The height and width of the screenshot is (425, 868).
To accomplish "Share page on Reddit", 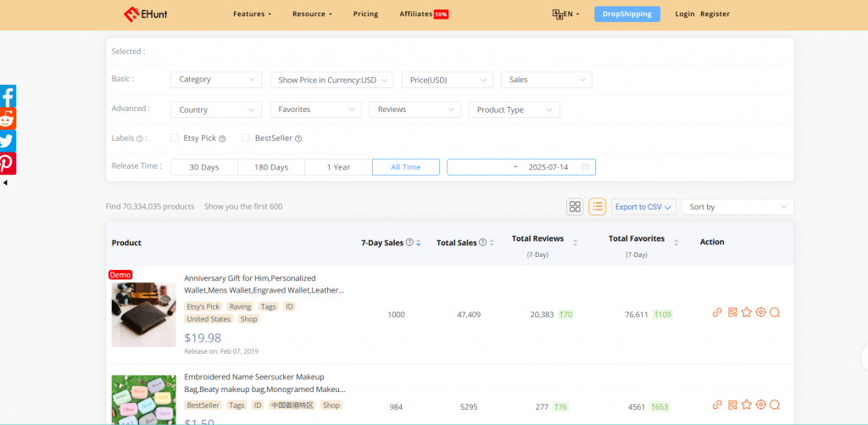I will [x=8, y=119].
